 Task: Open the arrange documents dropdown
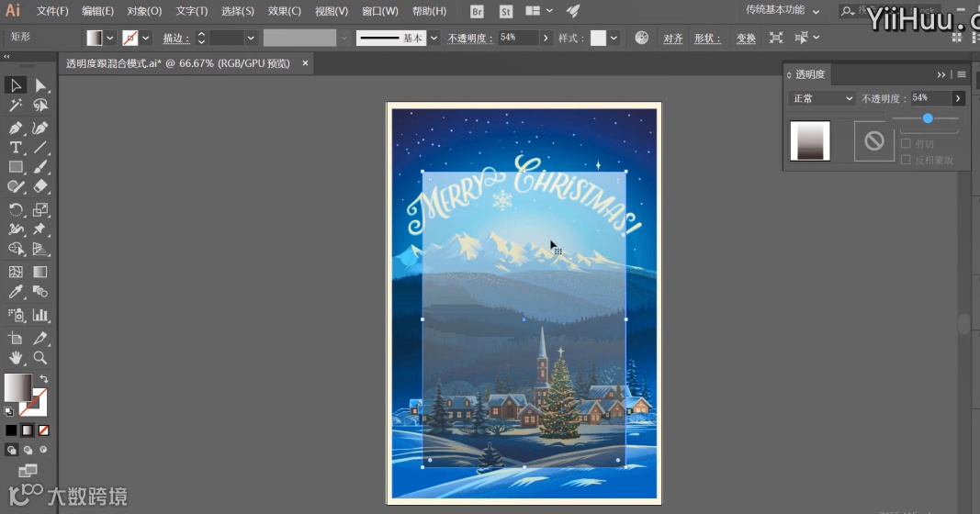539,11
